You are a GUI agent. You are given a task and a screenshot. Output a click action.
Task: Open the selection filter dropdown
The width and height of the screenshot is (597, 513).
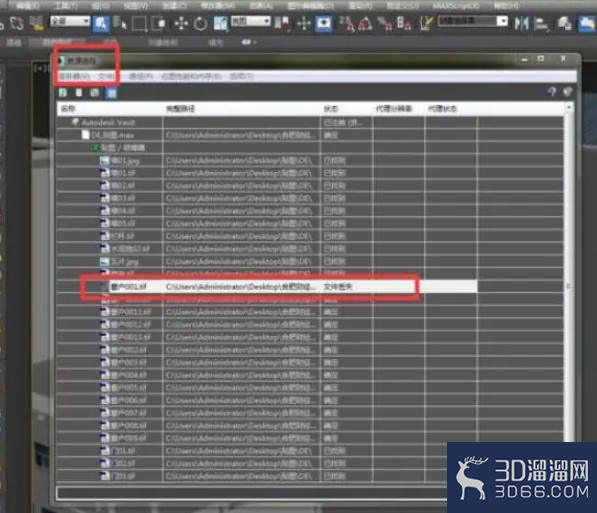click(70, 21)
